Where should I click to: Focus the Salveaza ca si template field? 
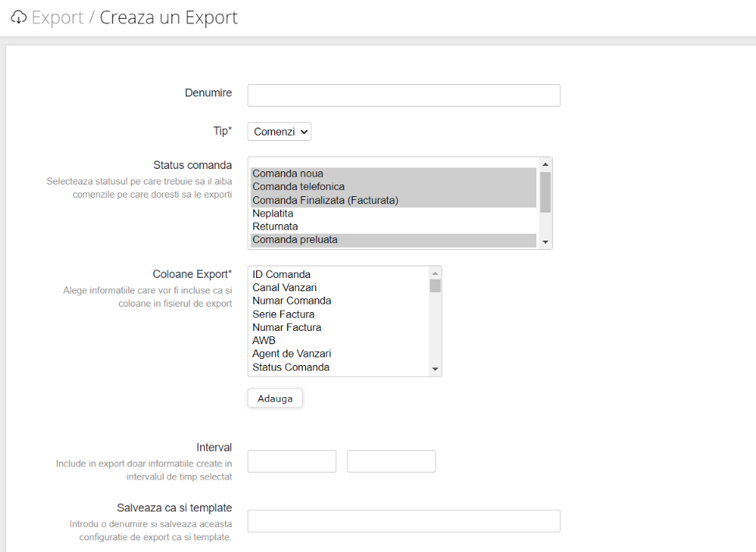[x=403, y=521]
